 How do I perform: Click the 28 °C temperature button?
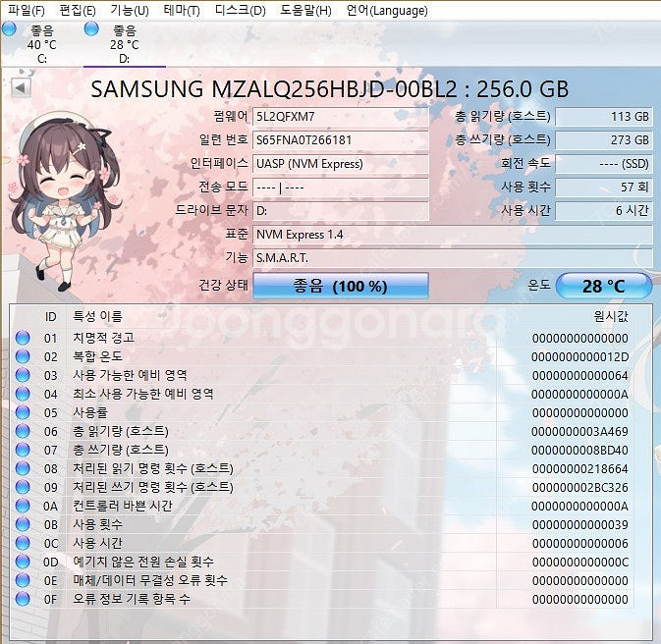pyautogui.click(x=604, y=286)
